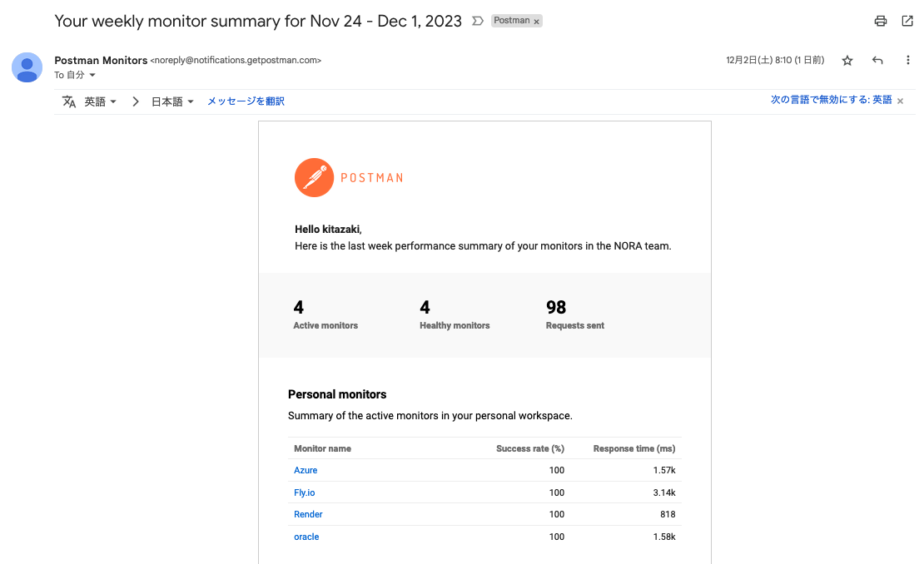The image size is (924, 564).
Task: Open source language 英語 dropdown
Action: click(100, 101)
